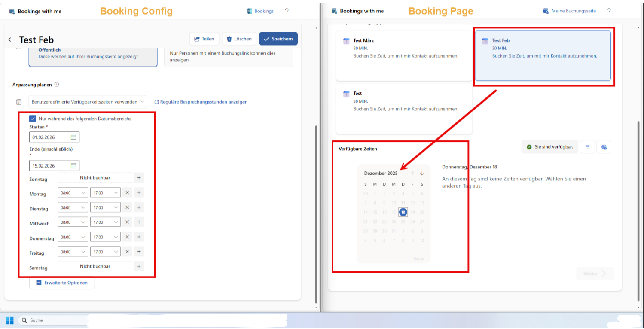Open Dienstag start time dropdown
This screenshot has height=329, width=644.
click(x=73, y=207)
